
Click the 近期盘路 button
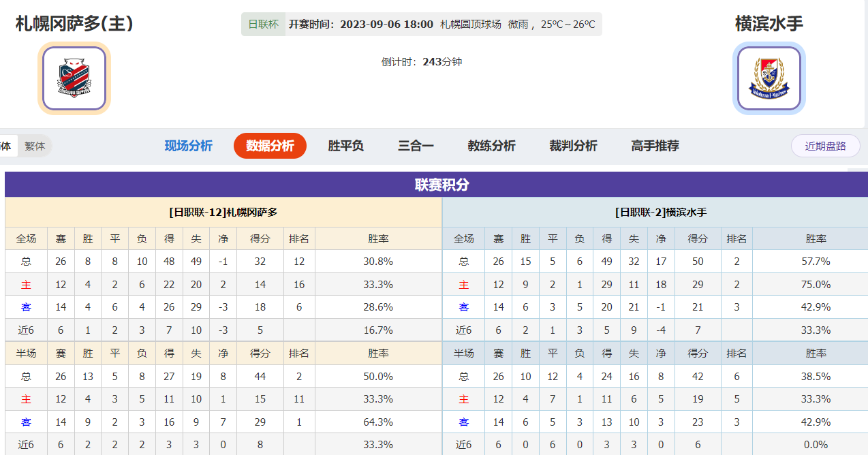click(825, 146)
